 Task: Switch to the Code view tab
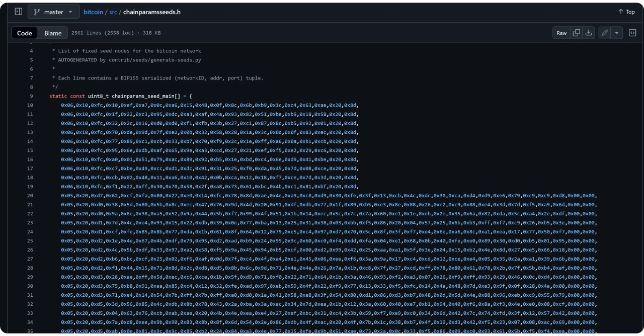pyautogui.click(x=25, y=33)
